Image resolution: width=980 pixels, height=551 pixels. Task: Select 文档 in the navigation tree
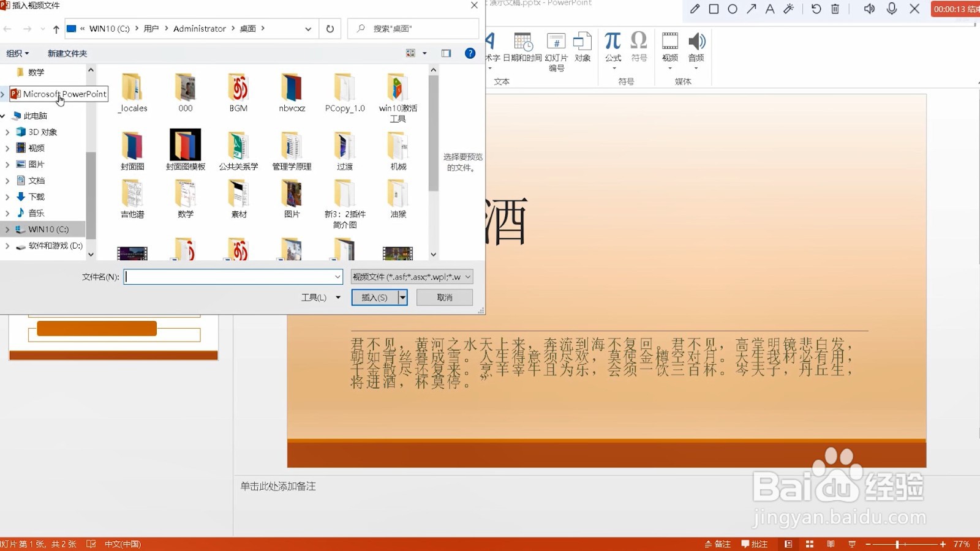pyautogui.click(x=36, y=180)
